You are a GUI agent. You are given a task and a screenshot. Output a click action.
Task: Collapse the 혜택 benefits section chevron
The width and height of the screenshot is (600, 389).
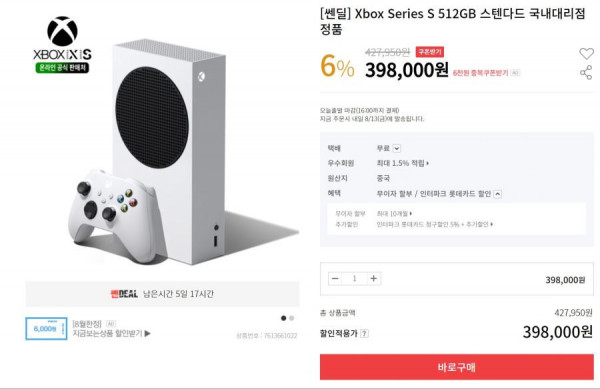497,194
